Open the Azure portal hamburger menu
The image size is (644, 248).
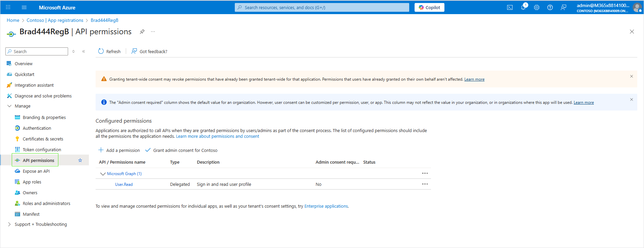tap(24, 7)
